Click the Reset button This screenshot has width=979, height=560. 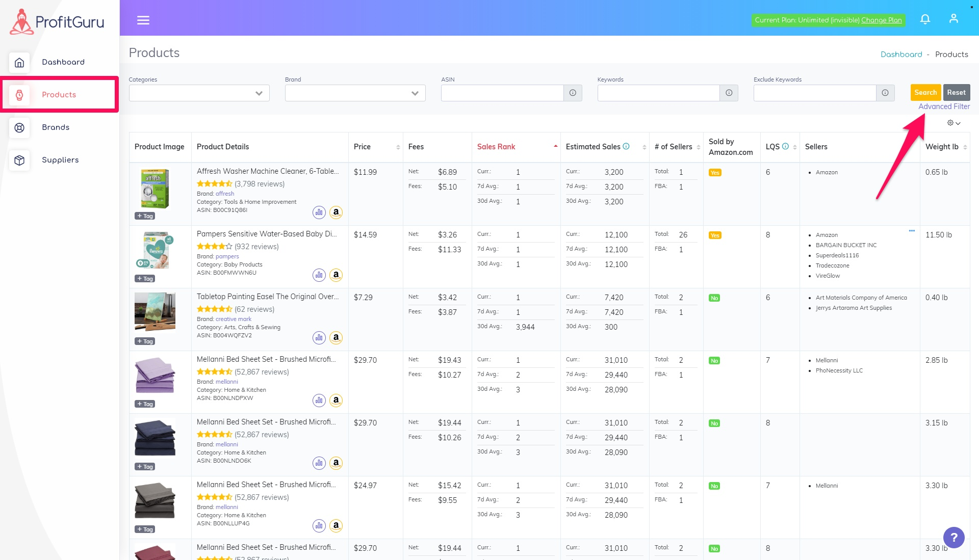tap(956, 93)
